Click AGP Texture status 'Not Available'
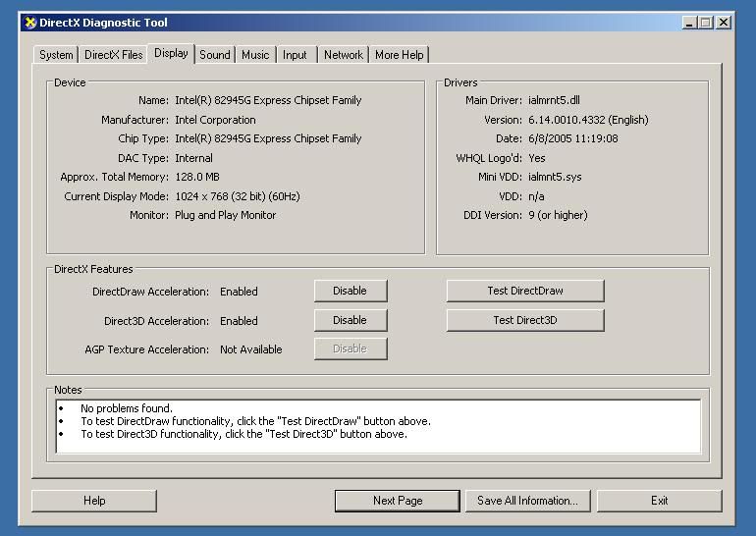This screenshot has width=756, height=536. tap(250, 349)
